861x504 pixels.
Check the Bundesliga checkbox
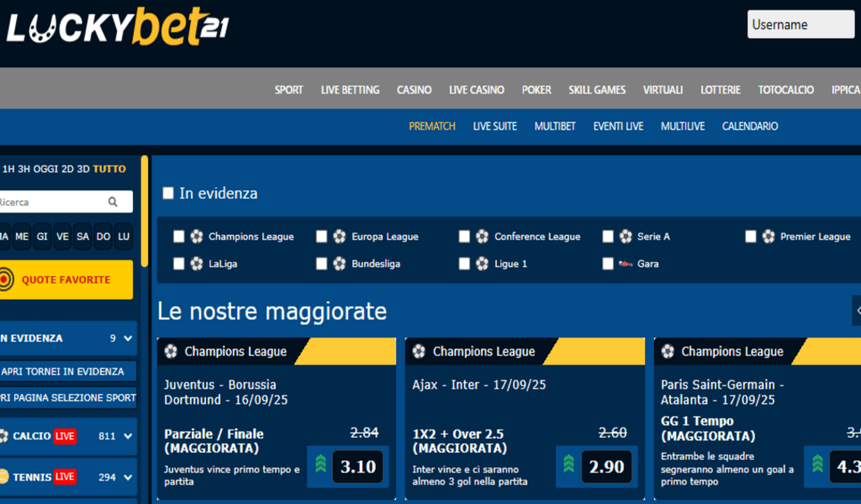point(321,264)
